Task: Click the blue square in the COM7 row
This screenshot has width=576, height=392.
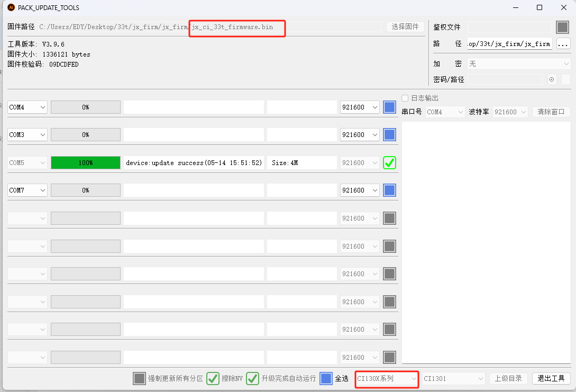Action: point(389,190)
